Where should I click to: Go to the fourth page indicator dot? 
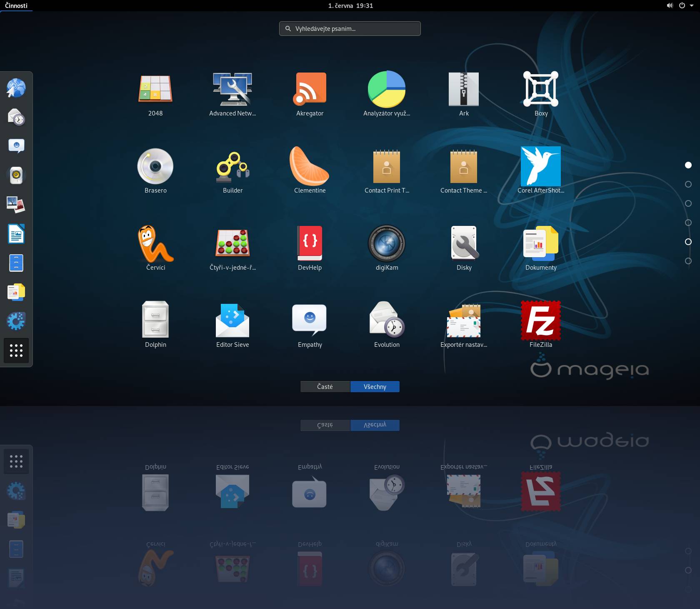click(x=688, y=223)
